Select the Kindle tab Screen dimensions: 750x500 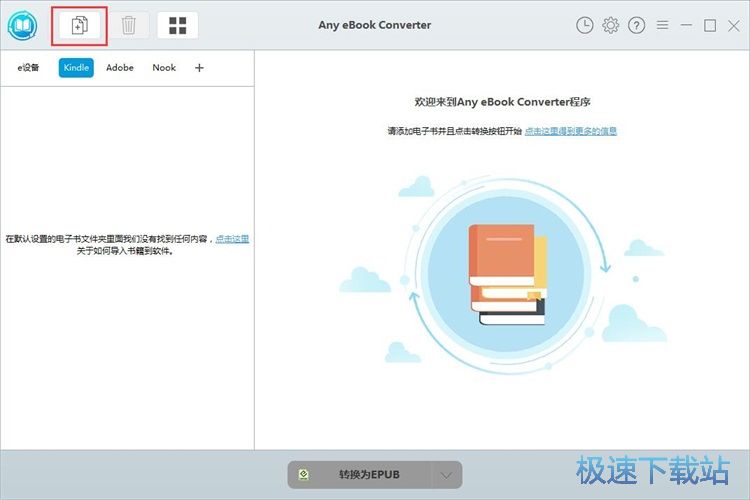(76, 68)
